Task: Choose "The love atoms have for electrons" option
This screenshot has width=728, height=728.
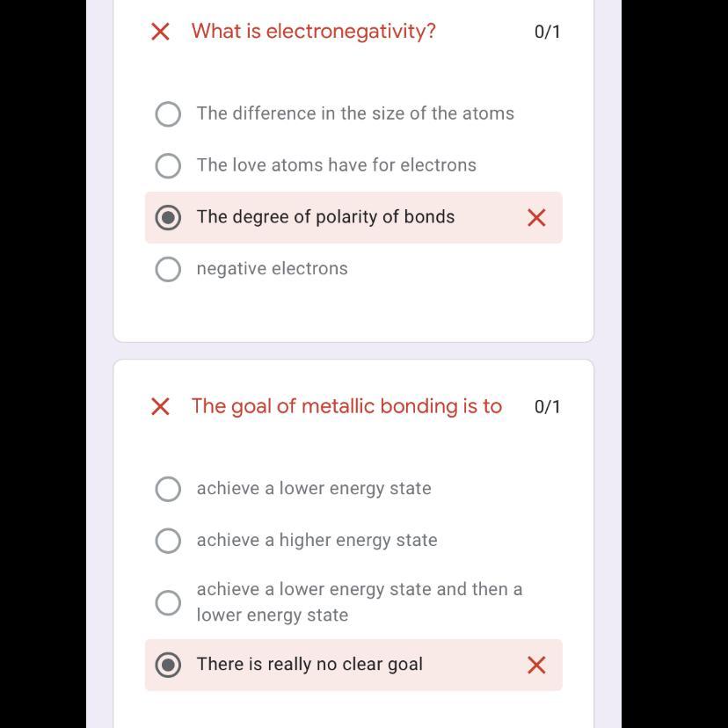Action: tap(168, 166)
